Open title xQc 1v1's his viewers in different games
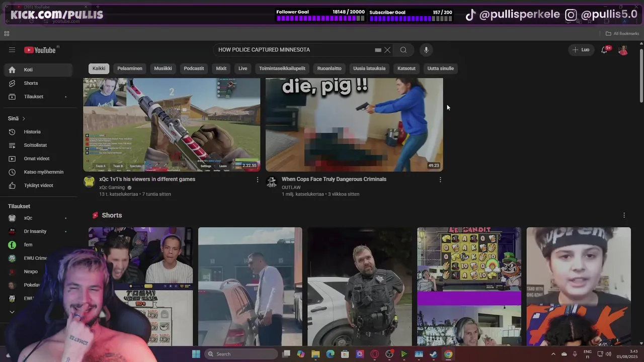The width and height of the screenshot is (644, 362). pyautogui.click(x=147, y=179)
